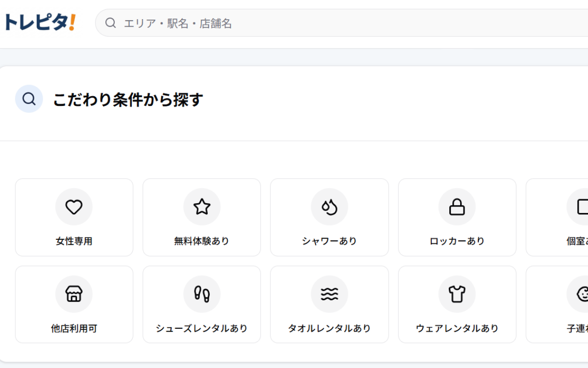Pick the タオルレンタルあり label
Viewport: 588px width, 368px height.
(330, 328)
